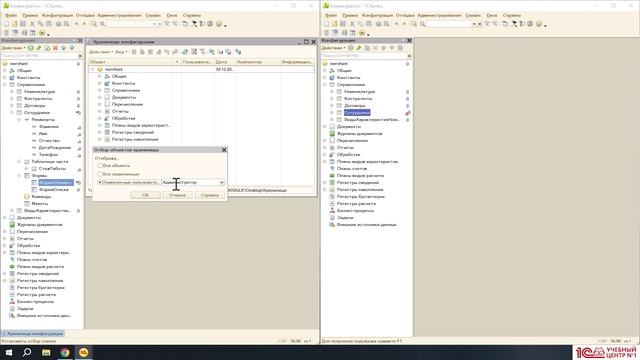Open Конфигурация menu in the left Configurator window
640x360 pixels.
(58, 15)
